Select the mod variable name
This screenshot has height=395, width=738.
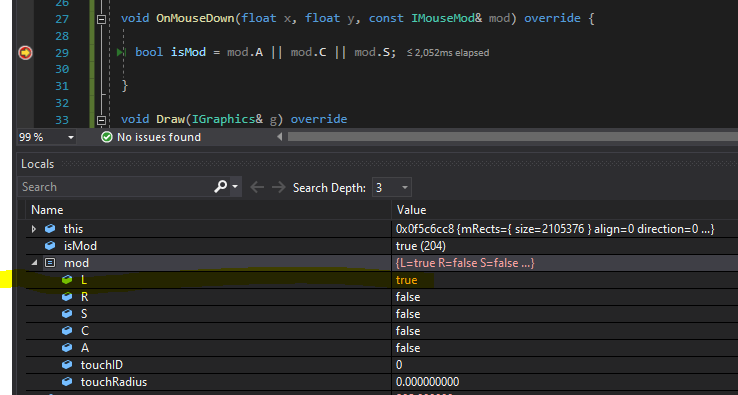(x=76, y=263)
